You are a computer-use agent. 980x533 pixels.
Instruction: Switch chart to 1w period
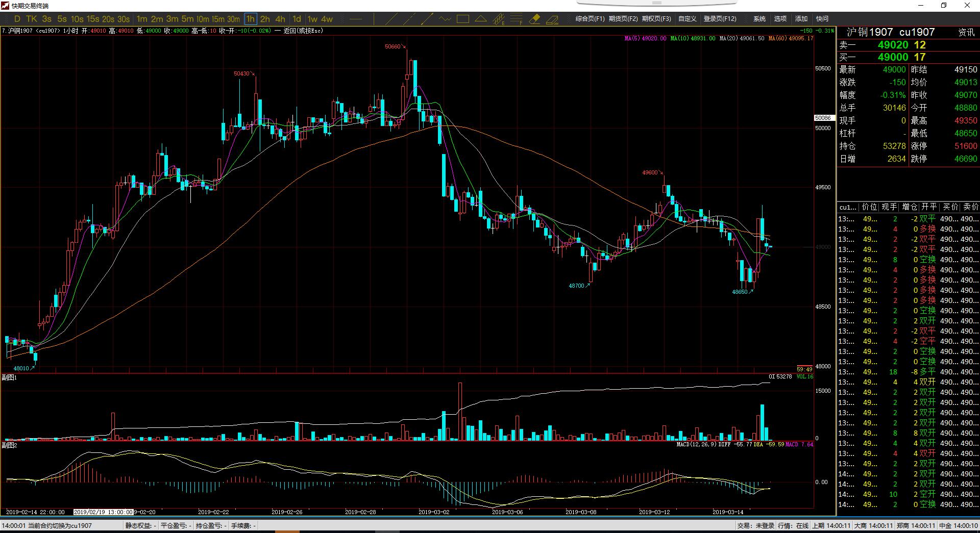[x=312, y=19]
